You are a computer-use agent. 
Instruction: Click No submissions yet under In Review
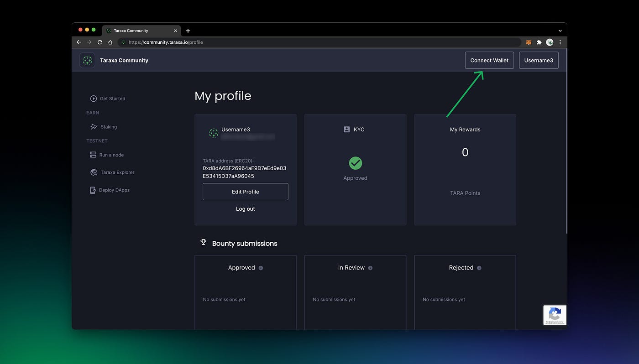(x=334, y=300)
